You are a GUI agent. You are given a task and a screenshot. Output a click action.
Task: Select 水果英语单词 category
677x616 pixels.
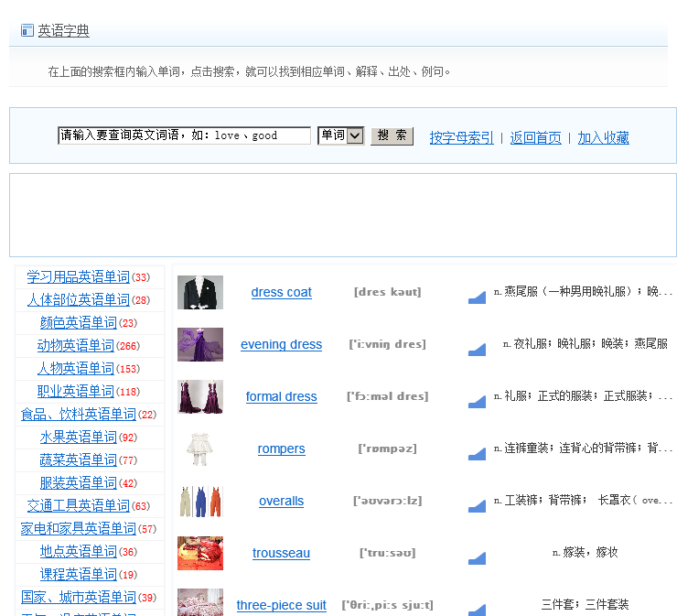(78, 438)
